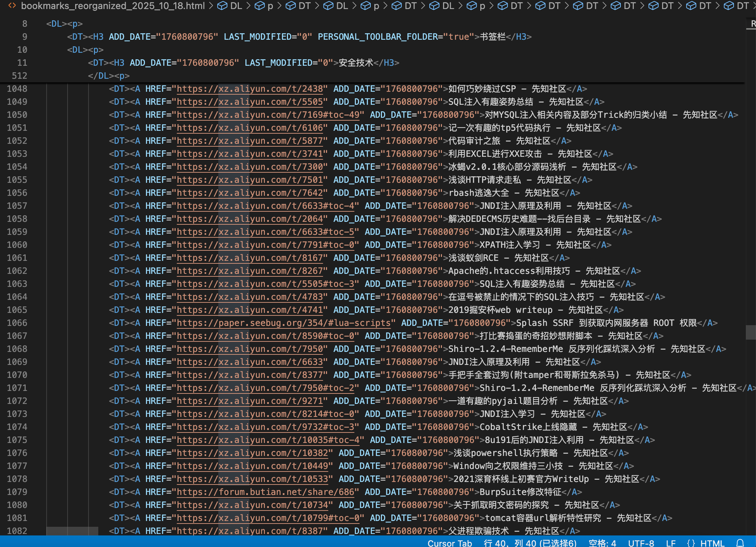Change indentation via 空格: 4
The image size is (756, 547).
click(602, 543)
